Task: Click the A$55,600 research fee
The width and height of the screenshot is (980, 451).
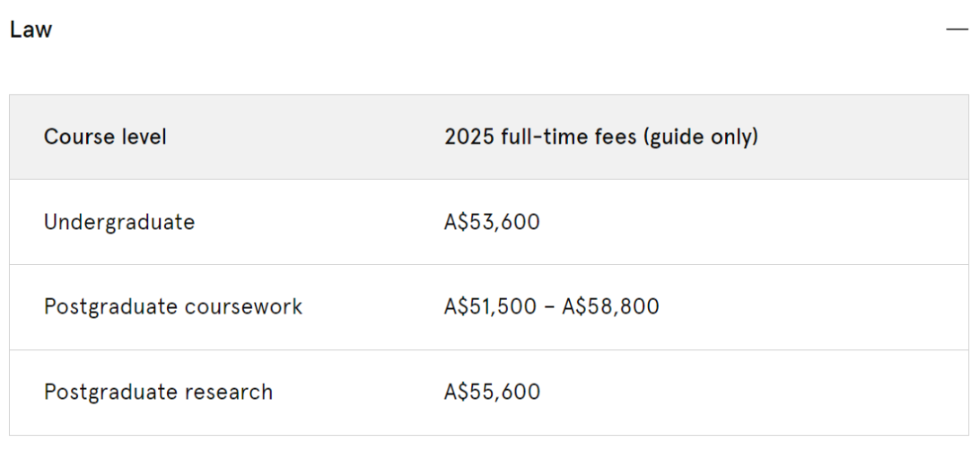Action: point(492,393)
